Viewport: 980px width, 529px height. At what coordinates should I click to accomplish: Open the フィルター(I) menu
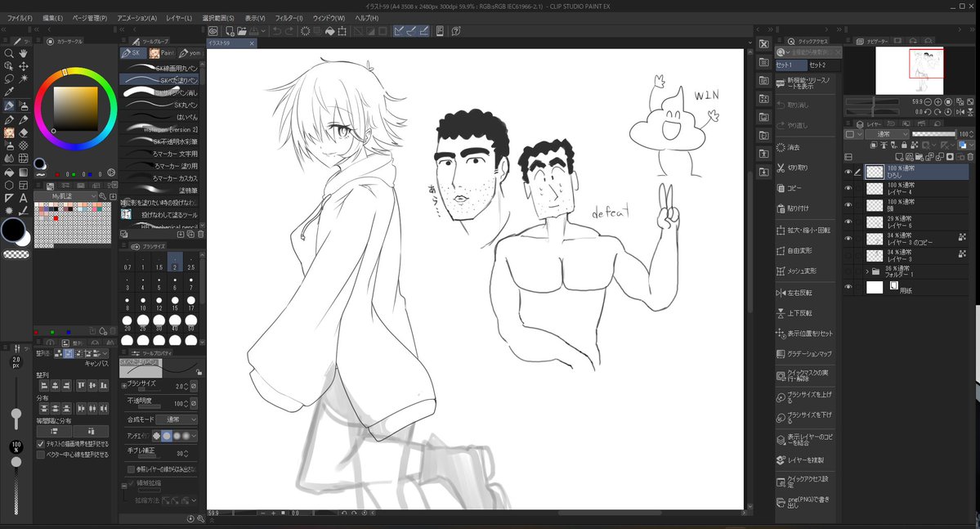[x=289, y=18]
